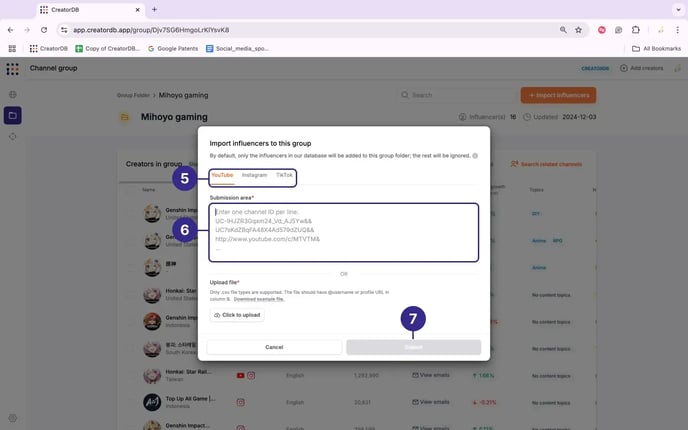Open the apps grid icon in the bookmarks bar
688x430 pixels.
click(x=12, y=49)
